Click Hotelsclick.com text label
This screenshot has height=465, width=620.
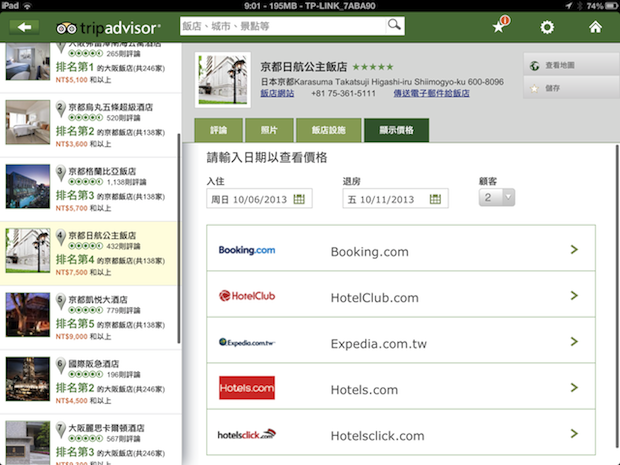378,436
